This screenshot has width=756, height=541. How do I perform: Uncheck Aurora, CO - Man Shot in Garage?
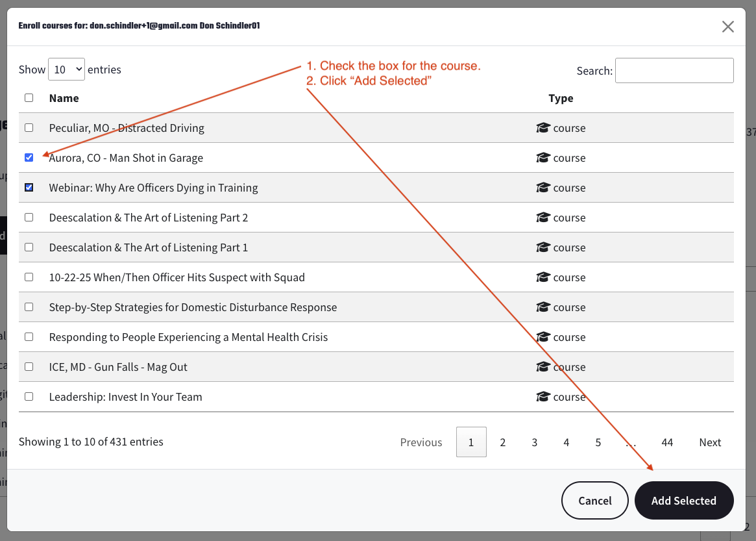(29, 158)
